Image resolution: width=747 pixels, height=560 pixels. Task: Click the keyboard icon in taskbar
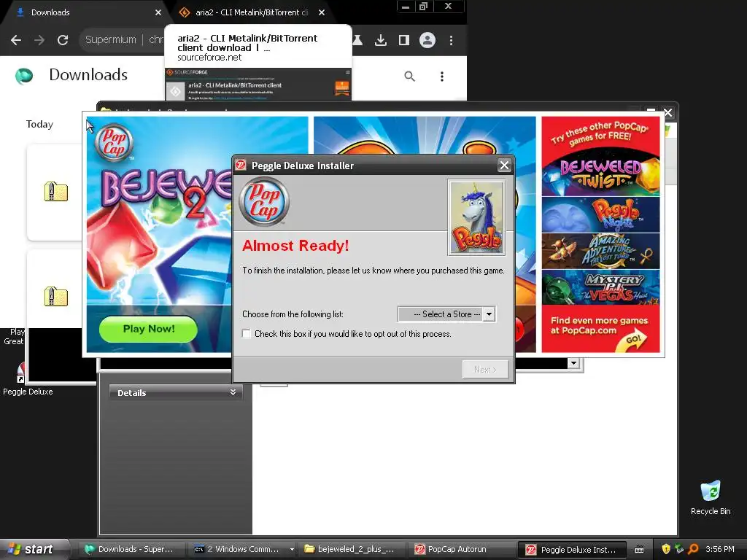click(x=639, y=550)
